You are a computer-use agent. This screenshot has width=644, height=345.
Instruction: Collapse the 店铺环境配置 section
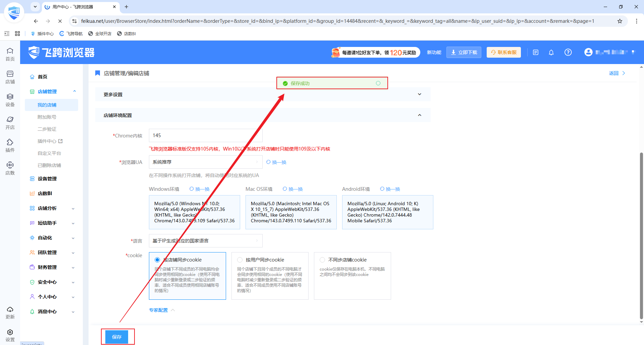tap(263, 115)
